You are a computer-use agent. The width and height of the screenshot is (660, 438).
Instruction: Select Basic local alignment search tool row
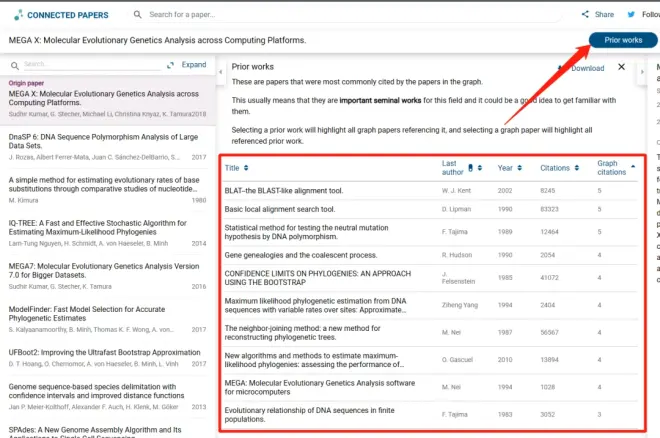[x=430, y=209]
